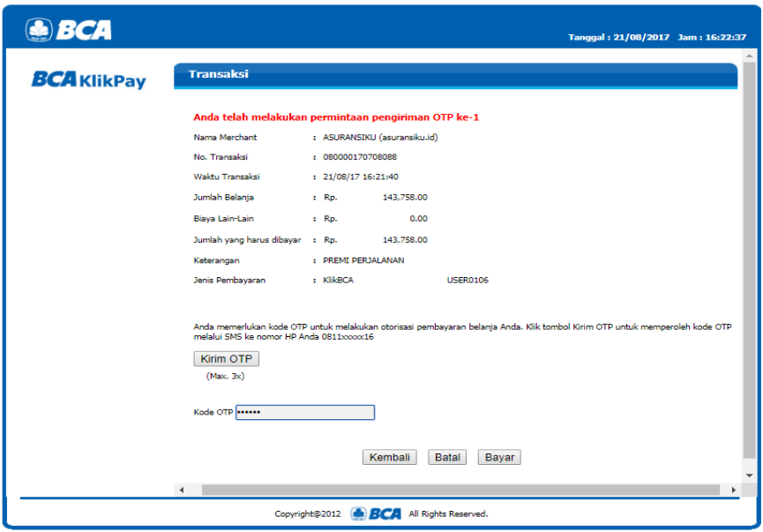
Task: Click the Nama Merchant label
Action: [x=225, y=138]
